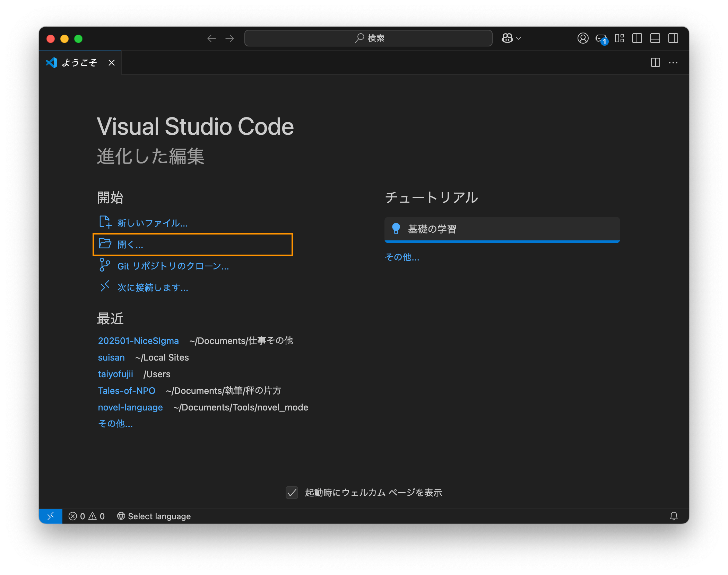Click the yellow minimize window button
Image resolution: width=728 pixels, height=575 pixels.
[x=64, y=39]
